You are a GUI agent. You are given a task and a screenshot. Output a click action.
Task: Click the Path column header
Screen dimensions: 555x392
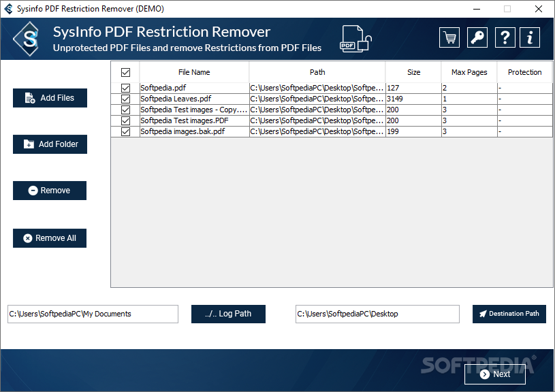(x=317, y=72)
